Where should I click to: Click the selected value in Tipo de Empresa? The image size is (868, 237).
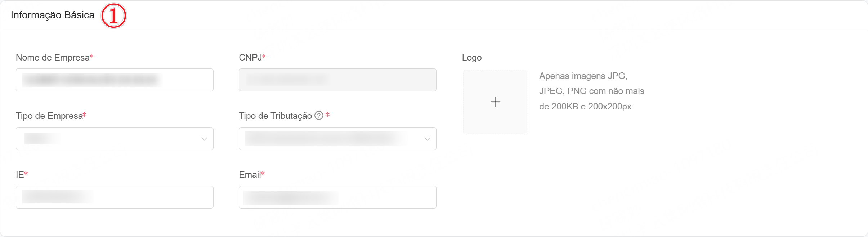[x=42, y=139]
